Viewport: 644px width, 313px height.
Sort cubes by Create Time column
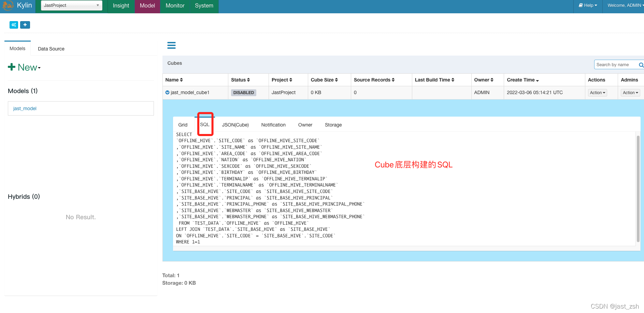[523, 80]
